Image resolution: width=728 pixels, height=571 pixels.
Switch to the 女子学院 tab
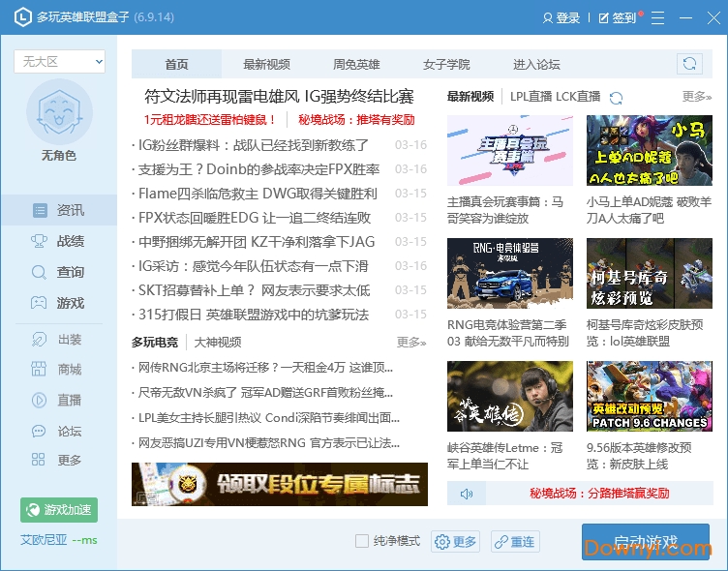[446, 64]
